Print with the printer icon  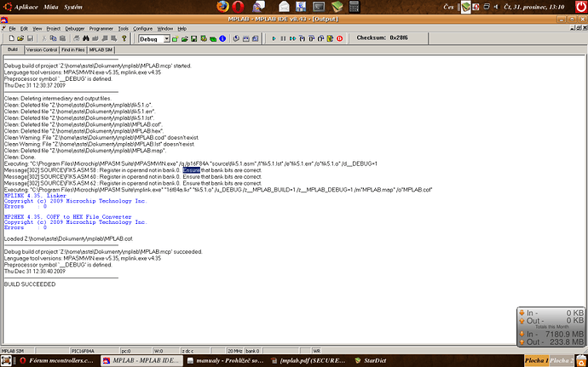pos(77,38)
